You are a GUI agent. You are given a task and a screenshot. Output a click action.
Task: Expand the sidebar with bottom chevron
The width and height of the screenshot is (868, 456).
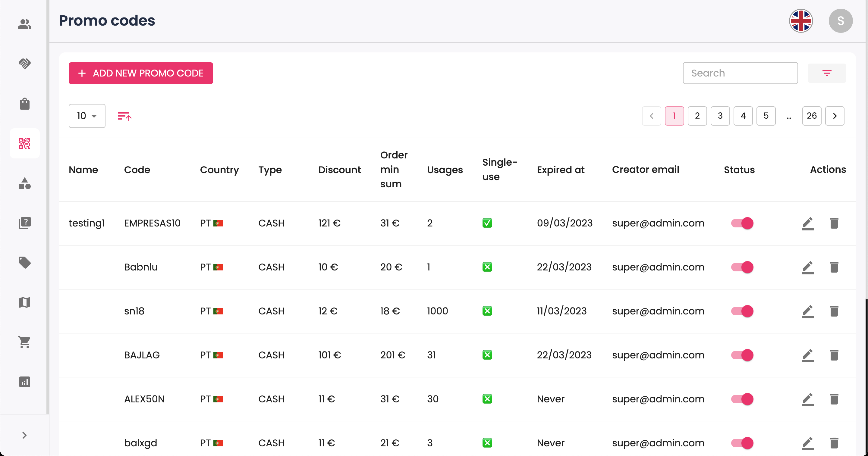(24, 435)
